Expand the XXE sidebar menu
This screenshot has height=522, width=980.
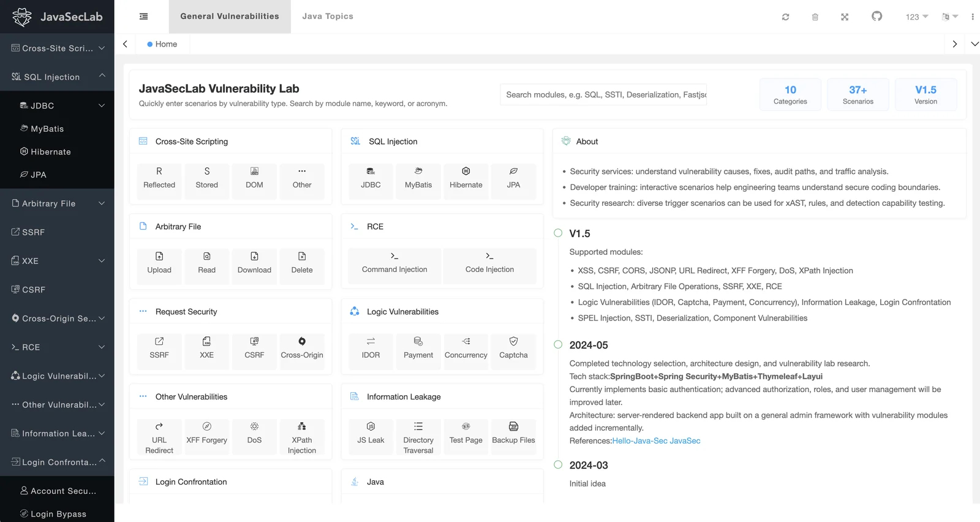coord(57,261)
